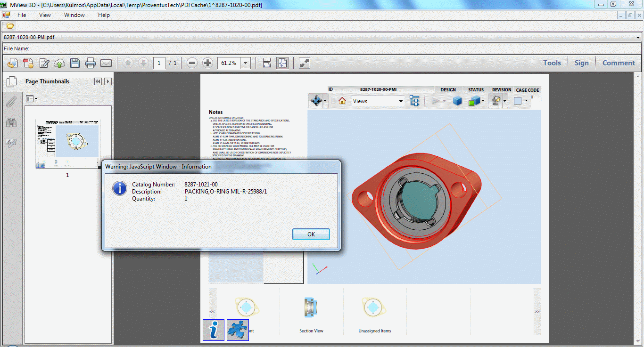Pick the 3D background color swatch
This screenshot has width=644, height=347.
(518, 101)
